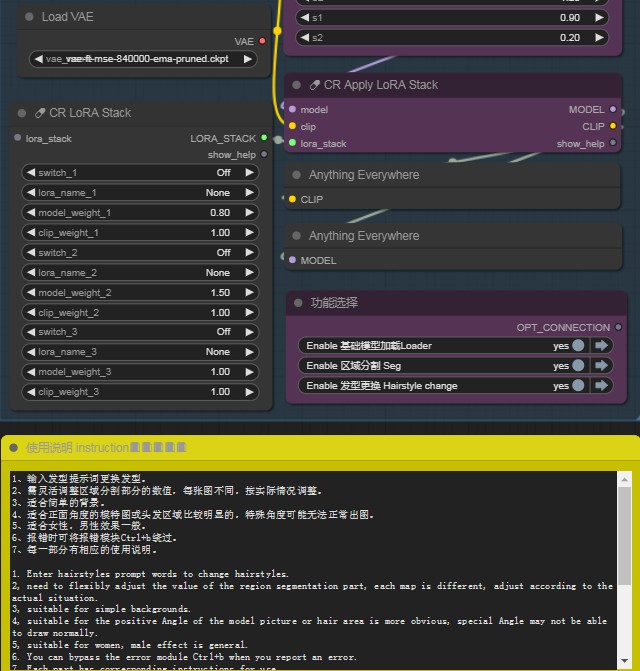Increase clip_weight_3 value with right arrow
Viewport: 640px width, 671px height.
coord(249,392)
